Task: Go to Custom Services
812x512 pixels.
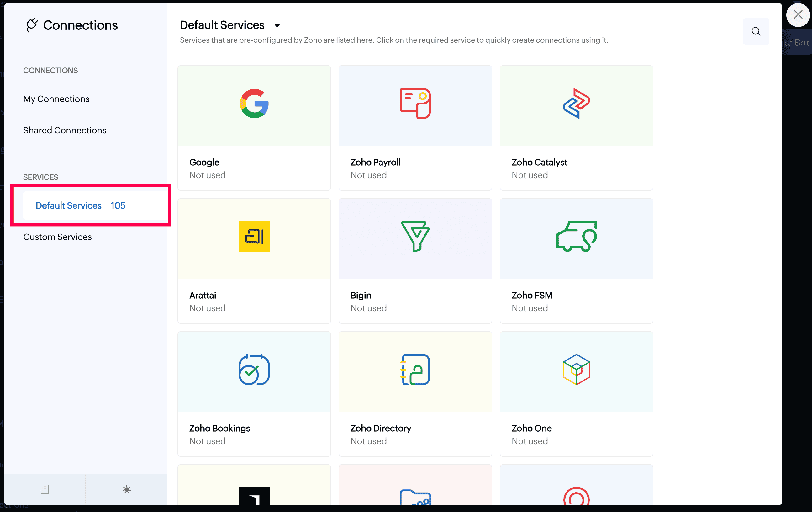Action: 57,237
